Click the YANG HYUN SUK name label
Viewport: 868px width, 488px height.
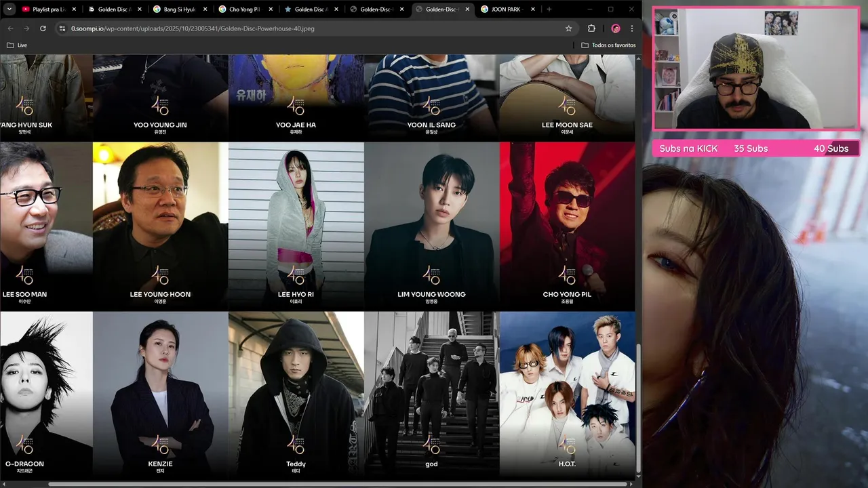(26, 125)
